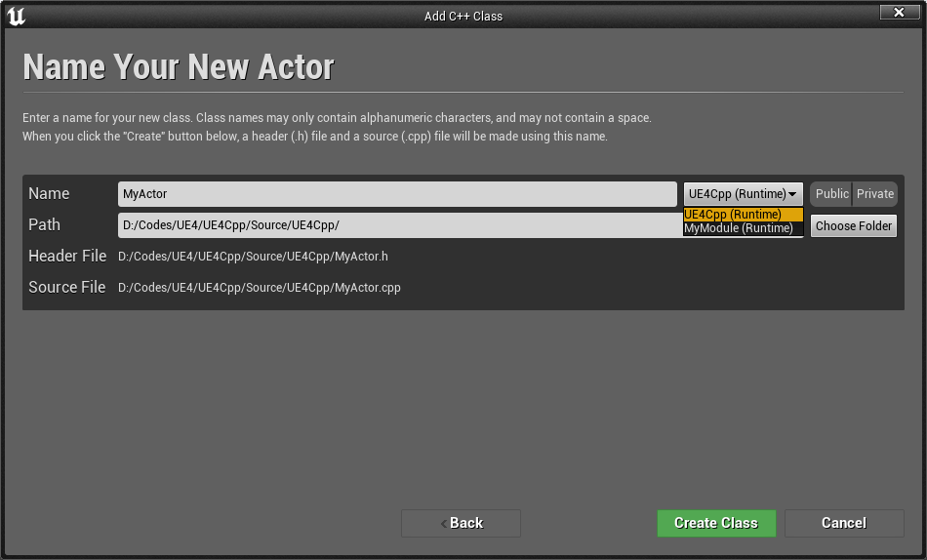Click the Header File label
The width and height of the screenshot is (927, 560).
tap(67, 256)
